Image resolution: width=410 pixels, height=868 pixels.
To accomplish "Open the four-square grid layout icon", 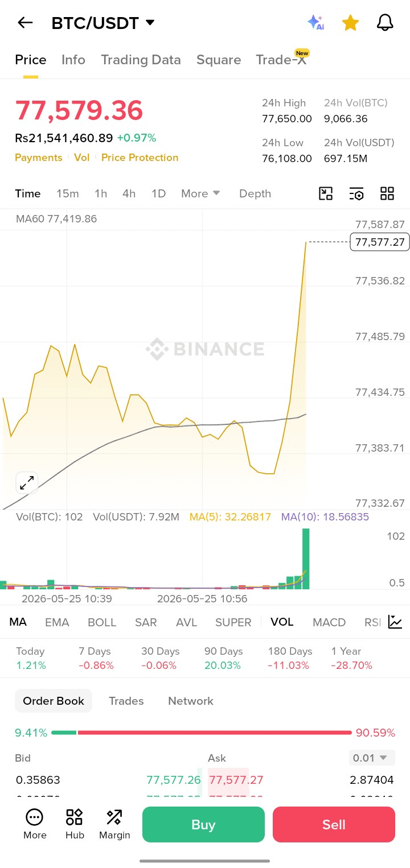I will pyautogui.click(x=387, y=193).
